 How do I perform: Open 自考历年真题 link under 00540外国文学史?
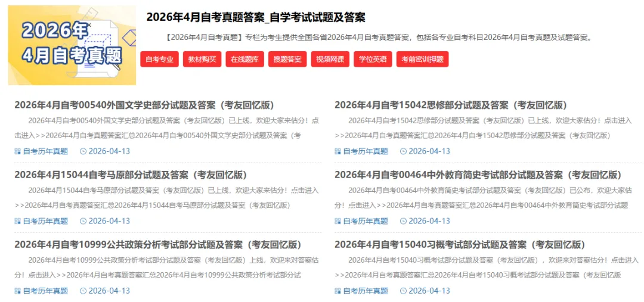pyautogui.click(x=45, y=151)
